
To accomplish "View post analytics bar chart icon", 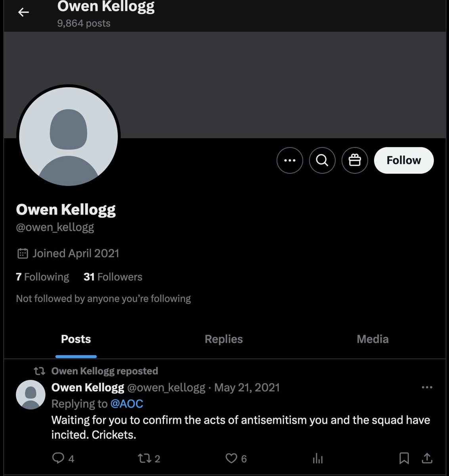I will 318,459.
